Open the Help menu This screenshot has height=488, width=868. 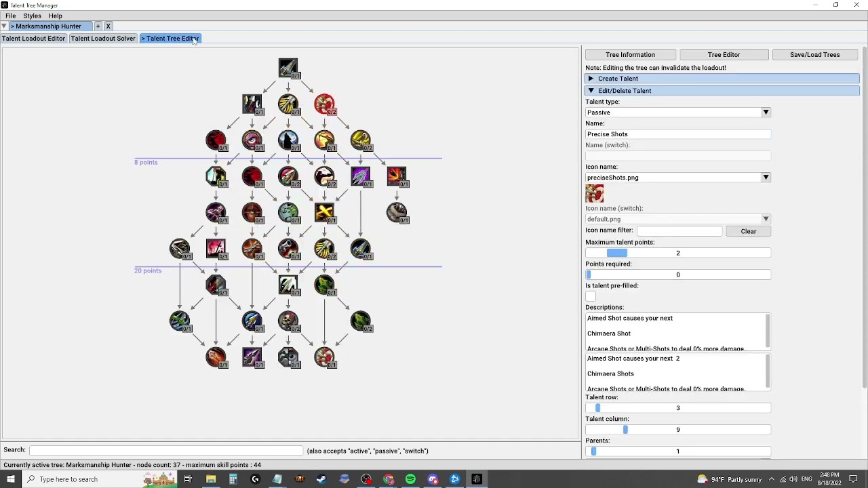pos(56,16)
